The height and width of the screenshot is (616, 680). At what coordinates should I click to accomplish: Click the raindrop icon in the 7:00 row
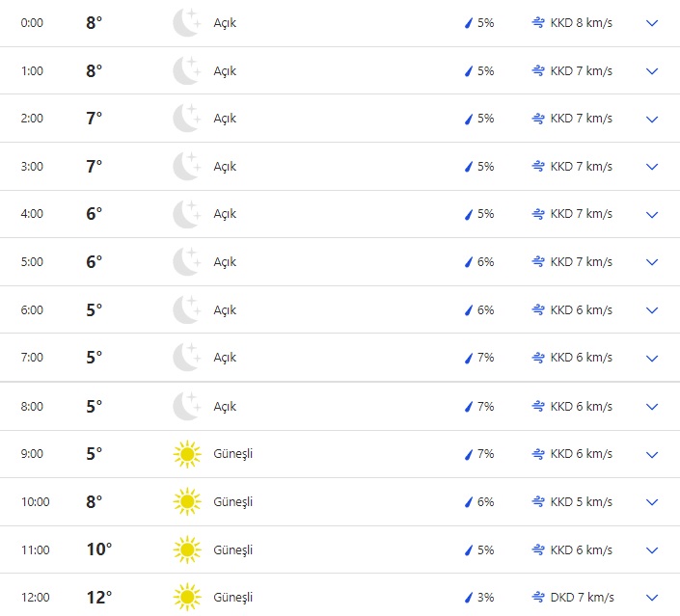pos(469,358)
